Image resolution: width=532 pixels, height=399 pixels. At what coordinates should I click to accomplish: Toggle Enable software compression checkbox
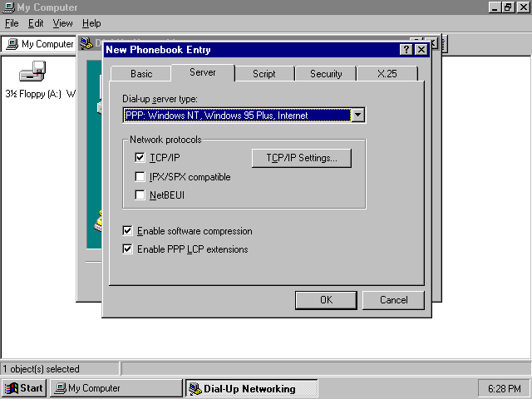(127, 231)
